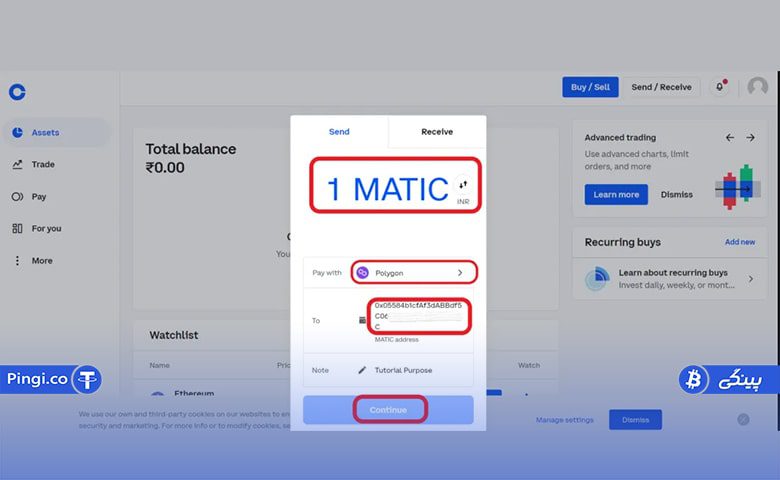The image size is (780, 480).
Task: Click the Buy / Sell button
Action: coord(590,87)
